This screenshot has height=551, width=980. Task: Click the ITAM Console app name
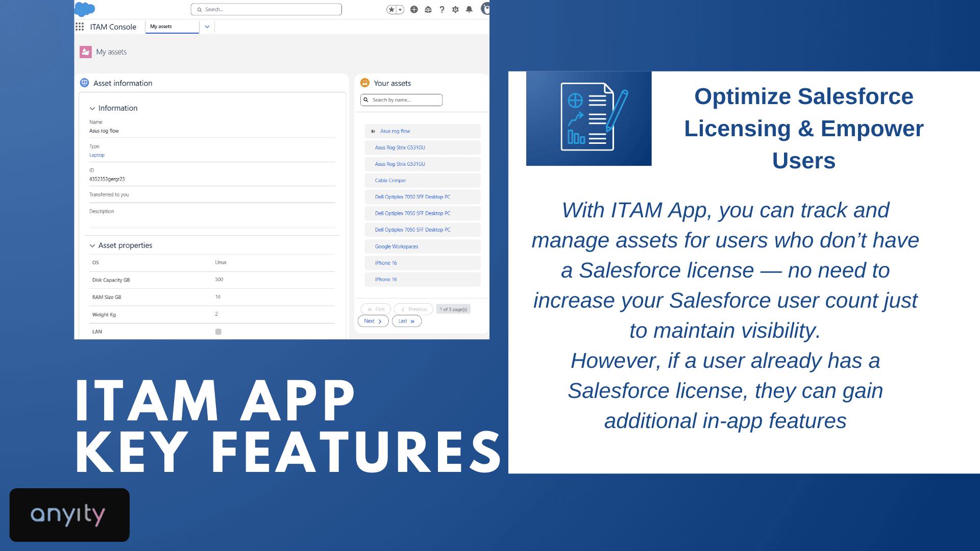pos(113,27)
